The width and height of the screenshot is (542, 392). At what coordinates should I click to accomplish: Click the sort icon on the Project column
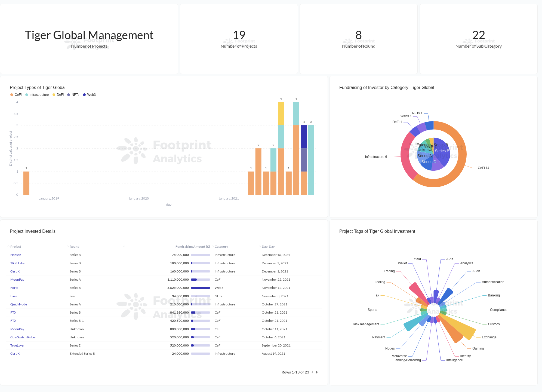[x=8, y=246]
